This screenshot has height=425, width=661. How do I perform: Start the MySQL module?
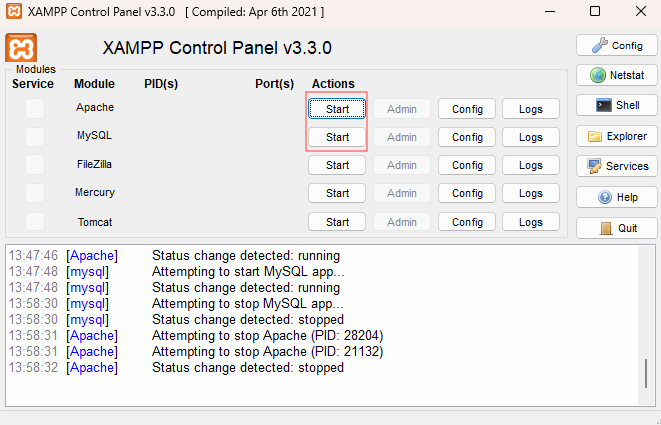[337, 137]
